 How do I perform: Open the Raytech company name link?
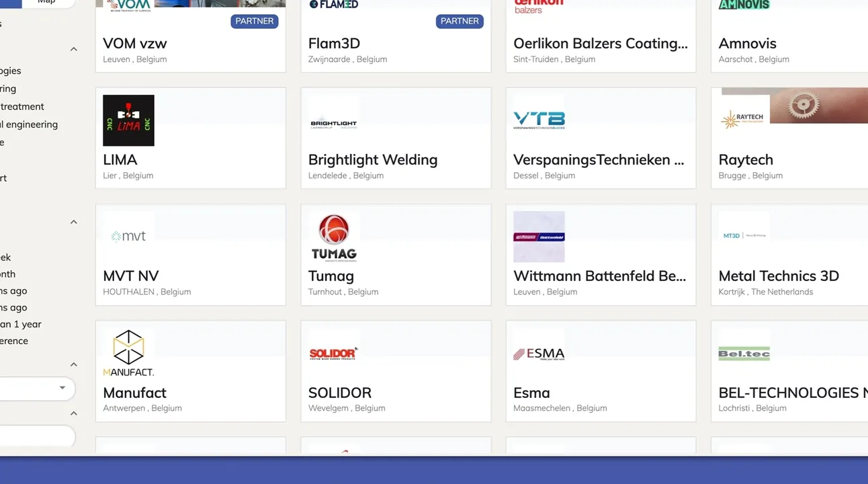(x=746, y=160)
